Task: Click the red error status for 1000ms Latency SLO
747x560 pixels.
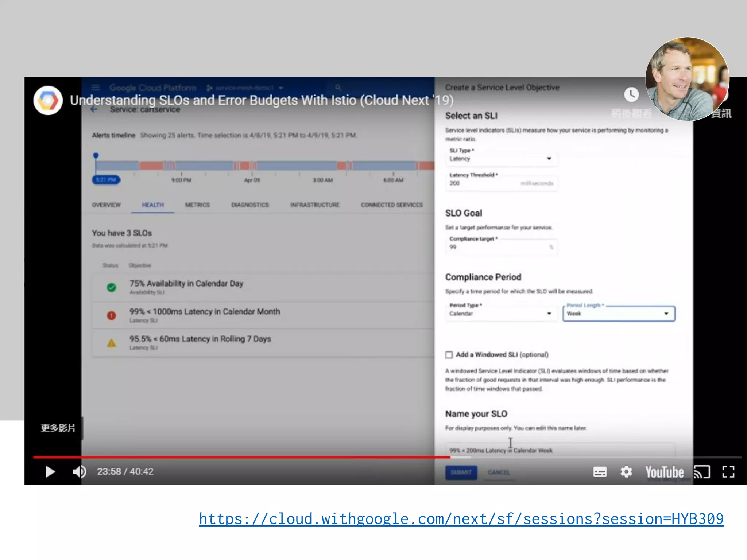Action: (111, 315)
